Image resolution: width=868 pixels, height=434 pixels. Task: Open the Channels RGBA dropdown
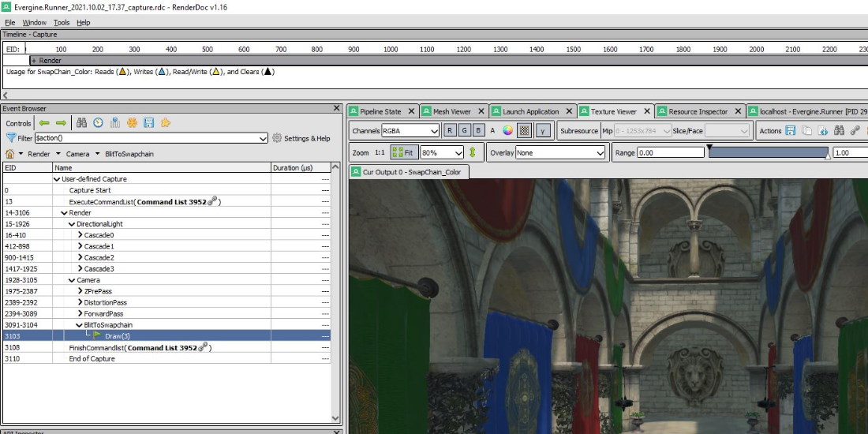point(410,131)
